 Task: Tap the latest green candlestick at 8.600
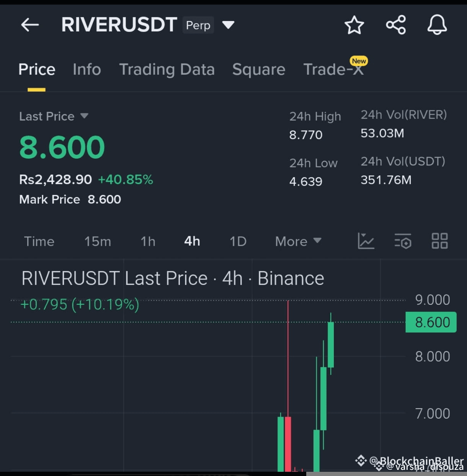[331, 344]
